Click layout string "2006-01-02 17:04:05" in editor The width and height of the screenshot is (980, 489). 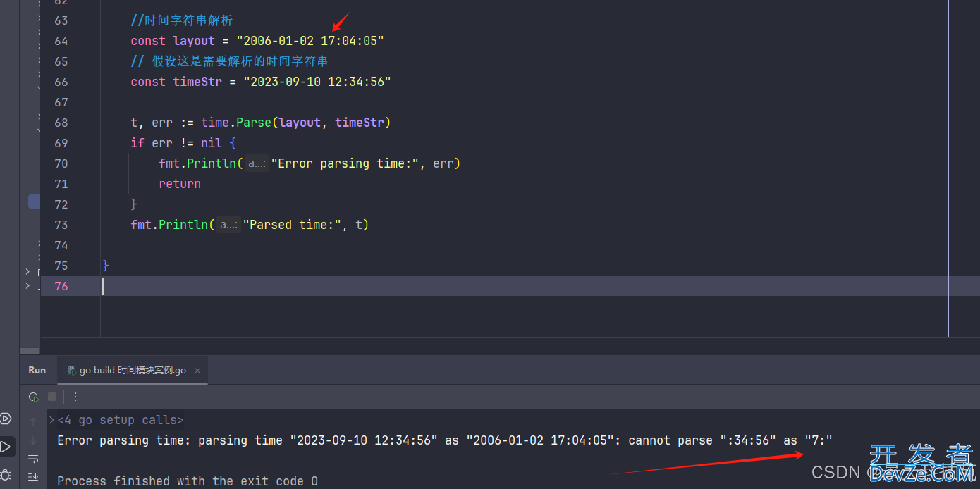point(310,41)
